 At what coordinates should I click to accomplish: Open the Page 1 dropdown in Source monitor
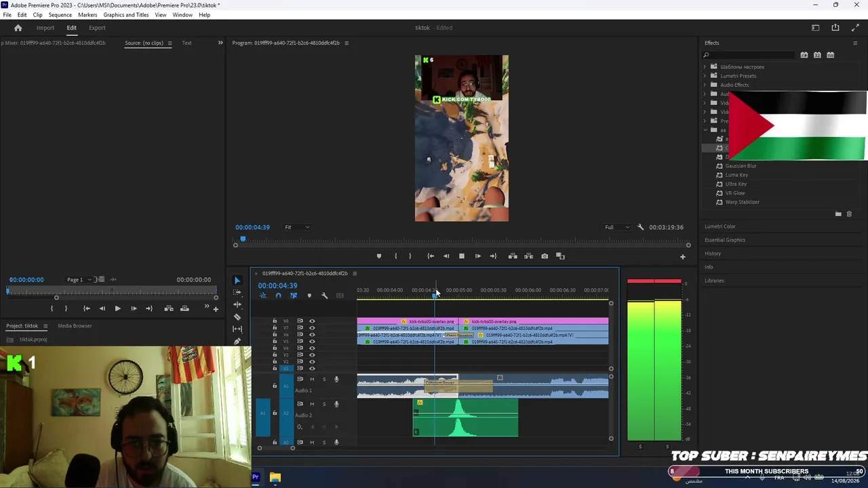coord(79,279)
